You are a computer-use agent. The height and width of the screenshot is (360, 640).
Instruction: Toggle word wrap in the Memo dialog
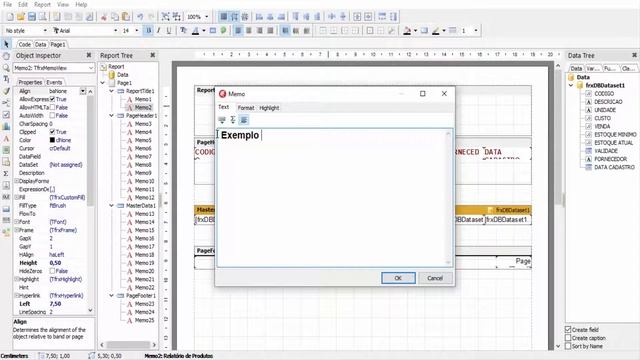(244, 120)
